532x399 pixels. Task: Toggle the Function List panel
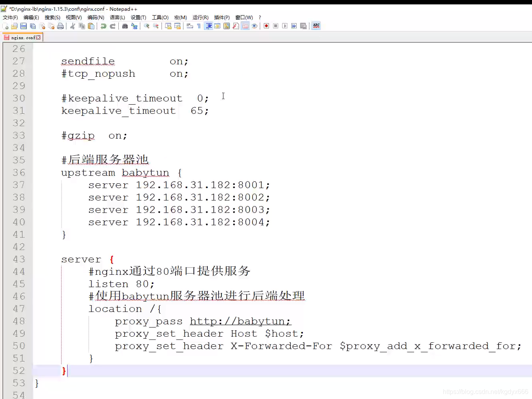pos(236,26)
